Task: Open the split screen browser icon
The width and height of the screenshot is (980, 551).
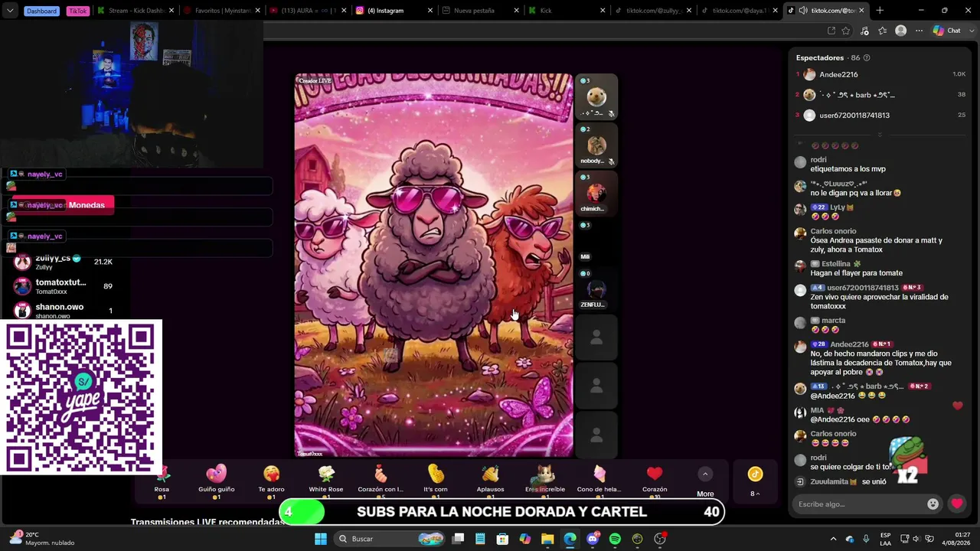Action: tap(831, 31)
